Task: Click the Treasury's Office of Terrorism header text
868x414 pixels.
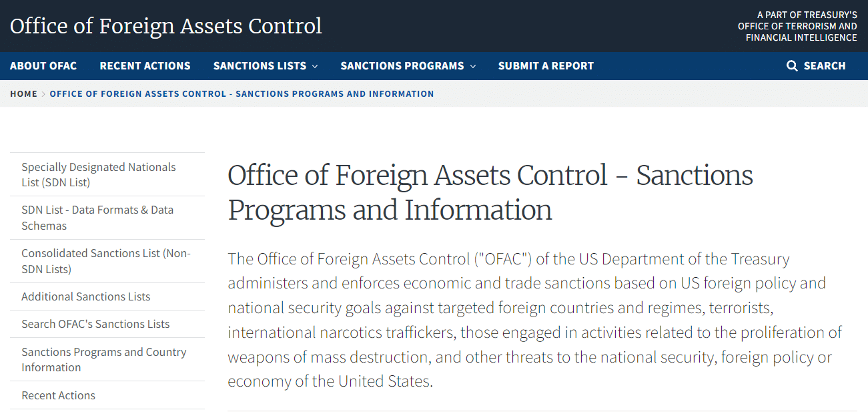Action: (x=797, y=26)
